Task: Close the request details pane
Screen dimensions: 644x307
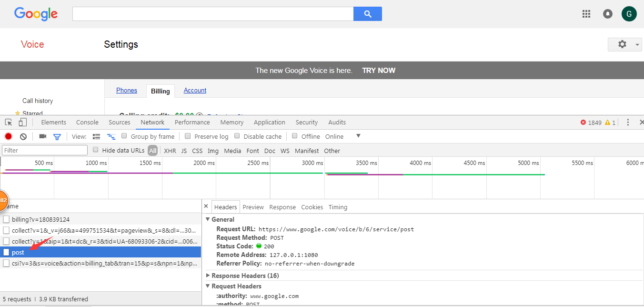Action: point(206,206)
